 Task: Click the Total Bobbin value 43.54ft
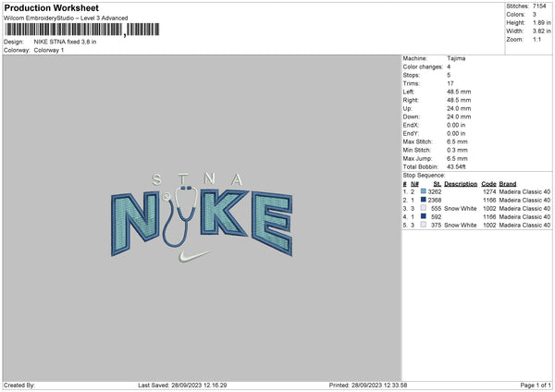pos(456,166)
